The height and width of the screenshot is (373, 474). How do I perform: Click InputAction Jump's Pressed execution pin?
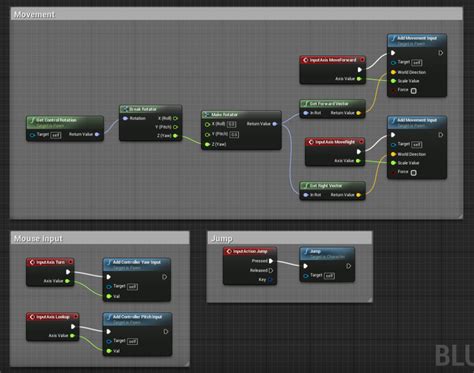click(x=271, y=261)
